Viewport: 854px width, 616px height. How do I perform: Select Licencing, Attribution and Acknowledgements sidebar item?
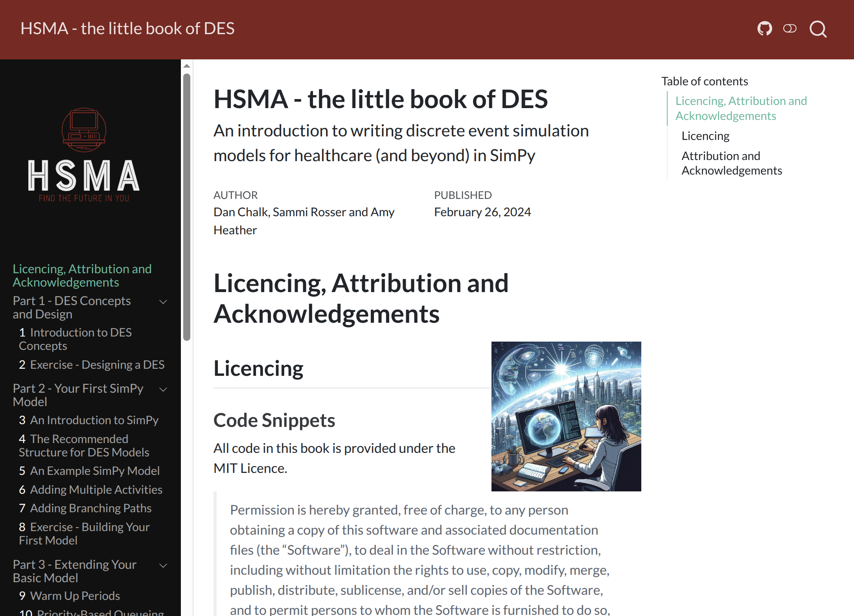(82, 276)
